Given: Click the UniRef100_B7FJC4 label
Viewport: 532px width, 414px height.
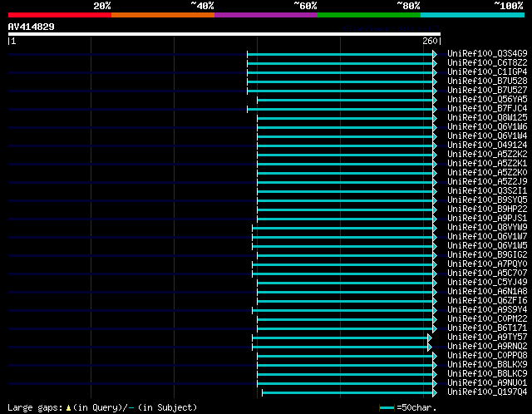Looking at the screenshot, I should point(487,108).
